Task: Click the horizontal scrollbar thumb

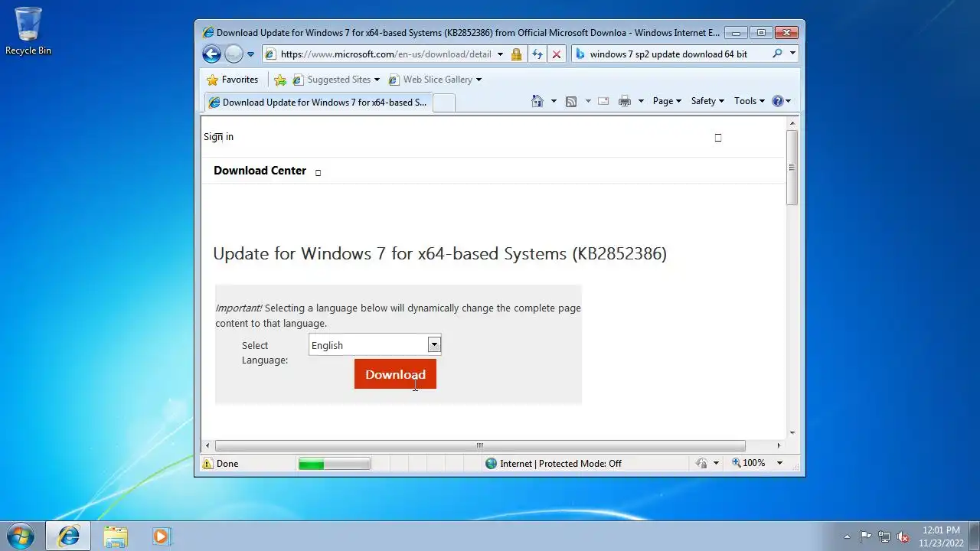Action: (x=480, y=445)
